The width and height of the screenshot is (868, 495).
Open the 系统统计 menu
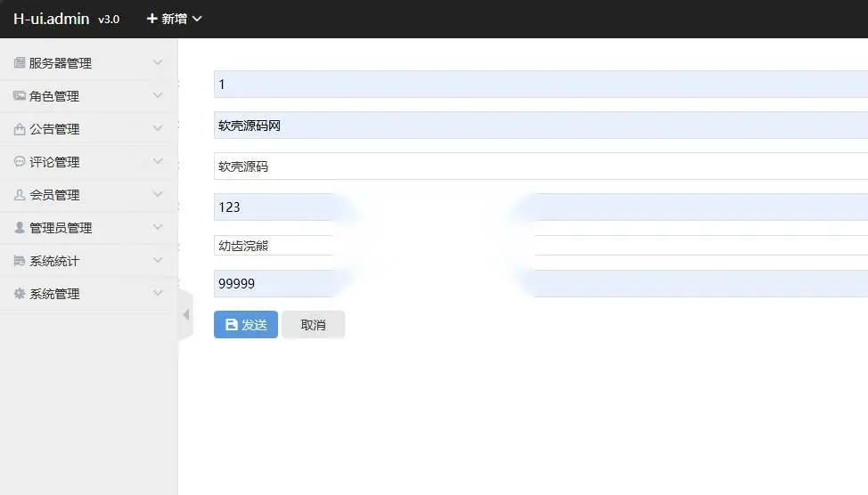[x=88, y=261]
